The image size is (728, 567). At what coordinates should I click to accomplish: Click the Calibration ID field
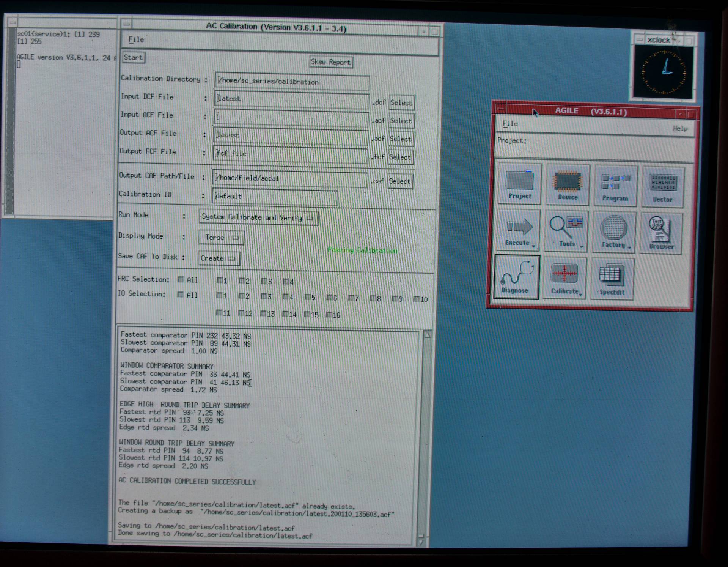(274, 196)
